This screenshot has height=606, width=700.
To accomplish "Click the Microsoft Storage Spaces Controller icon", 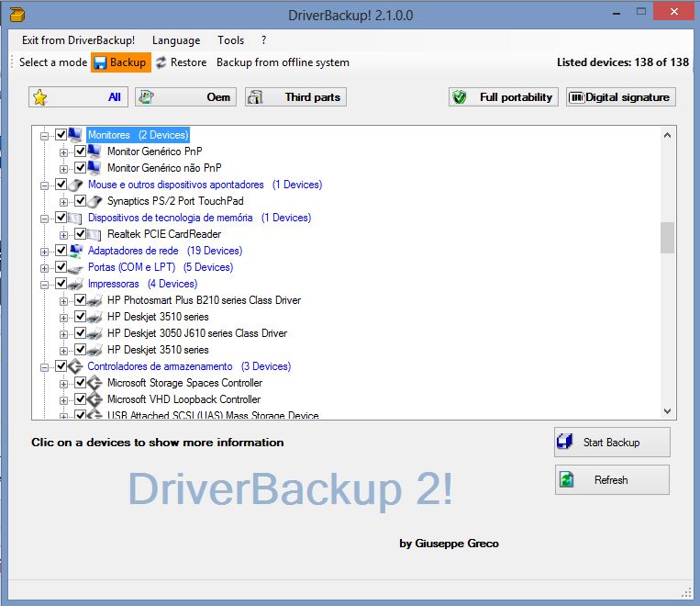I will click(x=94, y=383).
